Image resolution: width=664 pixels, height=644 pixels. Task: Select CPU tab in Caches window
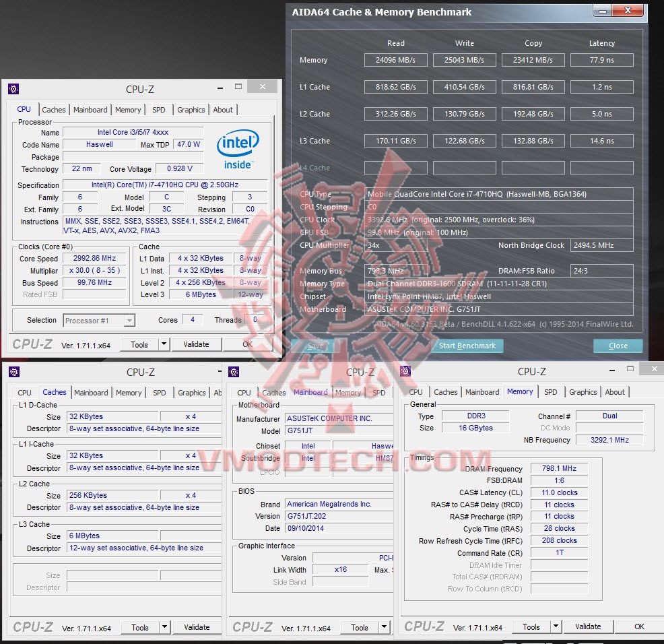click(x=24, y=393)
